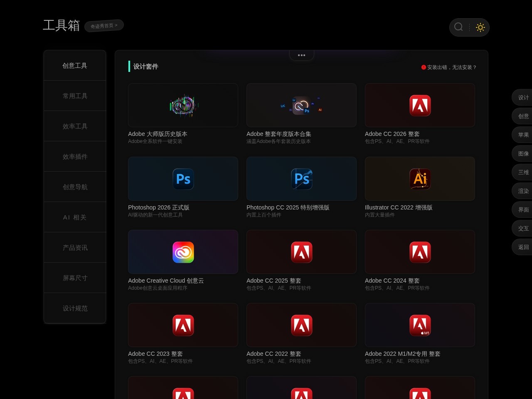Click the Adobe CC 2026 整套 icon
This screenshot has width=532, height=399.
click(x=420, y=106)
